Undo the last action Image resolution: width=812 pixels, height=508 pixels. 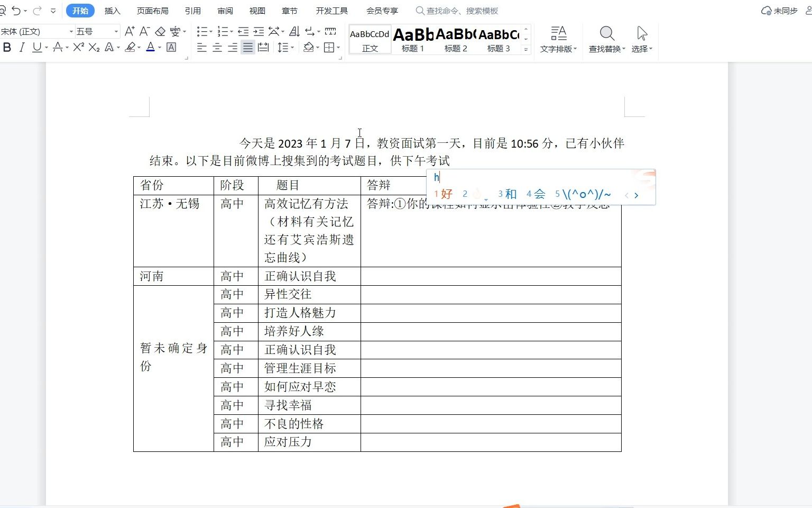pyautogui.click(x=16, y=11)
